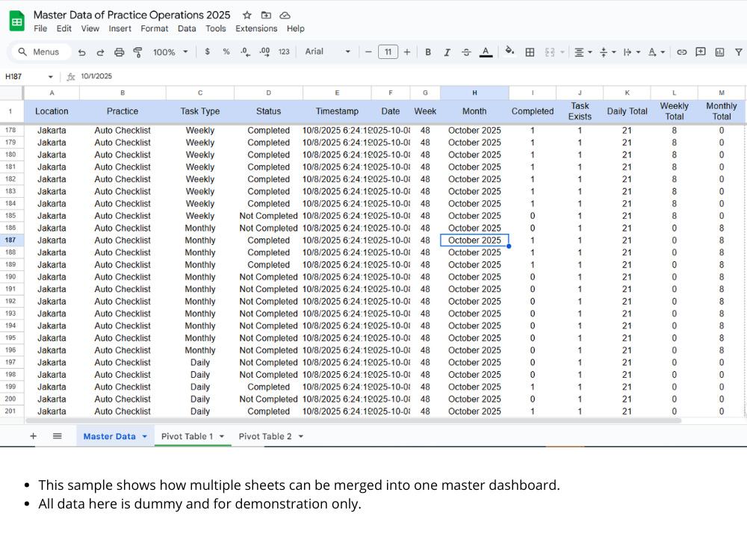Toggle bold formatting

click(428, 52)
